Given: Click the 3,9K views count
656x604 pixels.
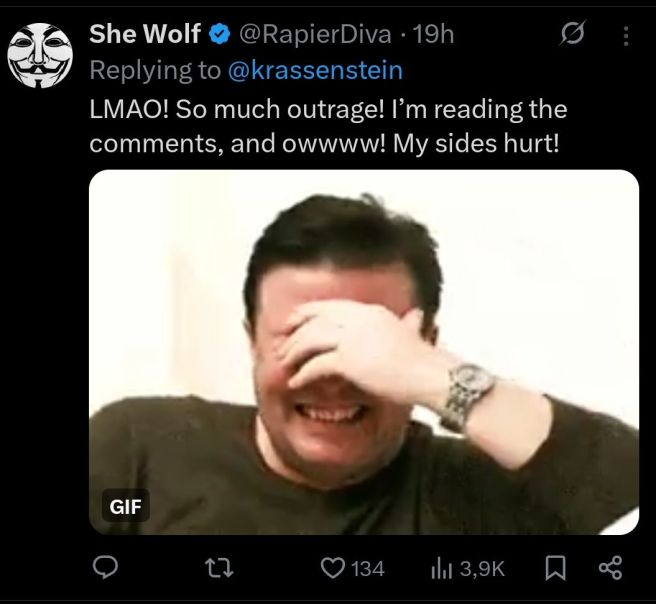Looking at the screenshot, I should 482,568.
